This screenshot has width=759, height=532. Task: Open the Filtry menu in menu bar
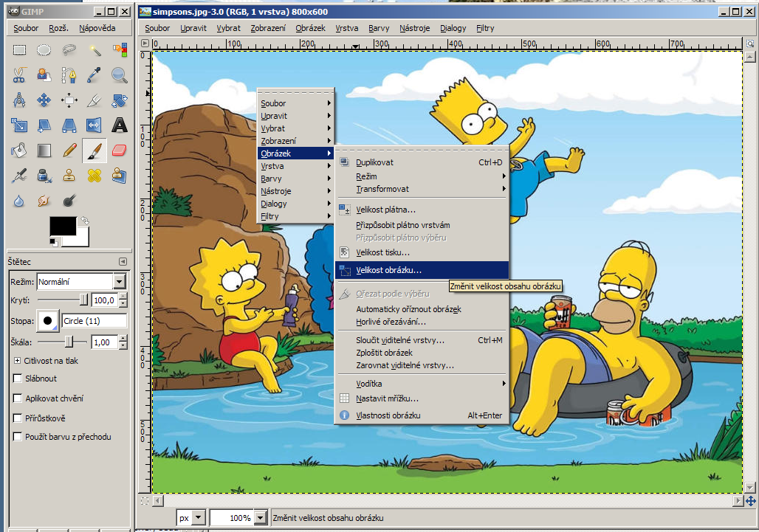coord(485,28)
